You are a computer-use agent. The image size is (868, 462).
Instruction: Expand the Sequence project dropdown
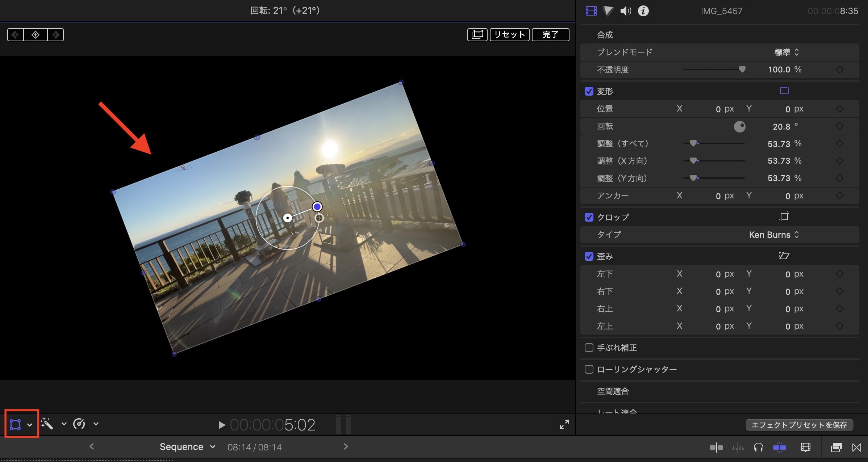pyautogui.click(x=187, y=447)
